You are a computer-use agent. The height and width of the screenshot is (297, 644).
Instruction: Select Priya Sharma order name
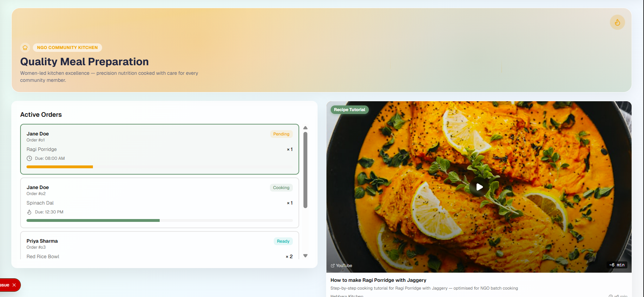[x=42, y=241]
